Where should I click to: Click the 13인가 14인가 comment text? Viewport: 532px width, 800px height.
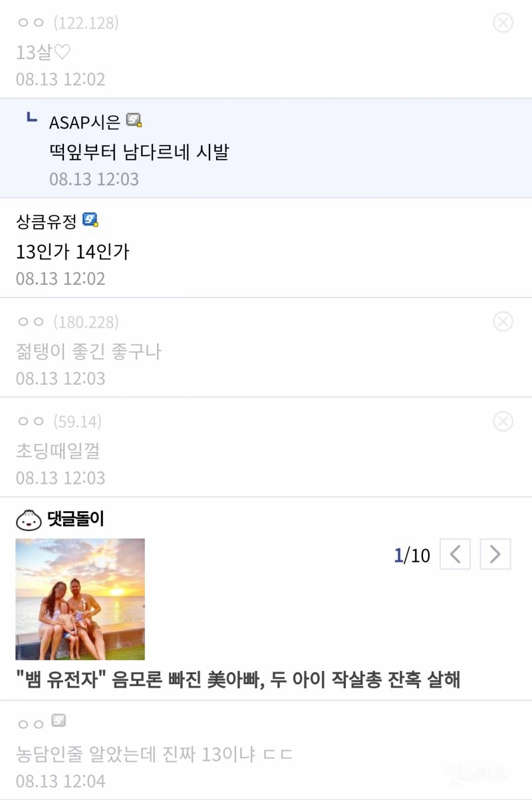[x=72, y=252]
